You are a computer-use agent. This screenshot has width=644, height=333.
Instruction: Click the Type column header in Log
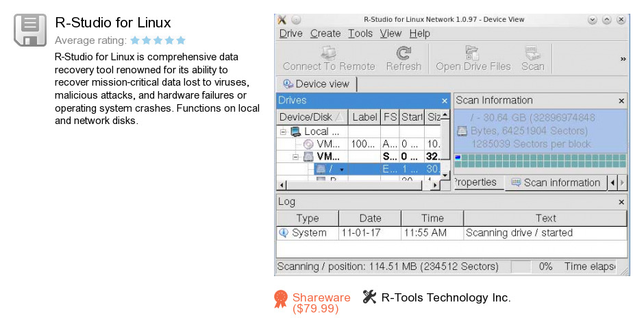[308, 219]
